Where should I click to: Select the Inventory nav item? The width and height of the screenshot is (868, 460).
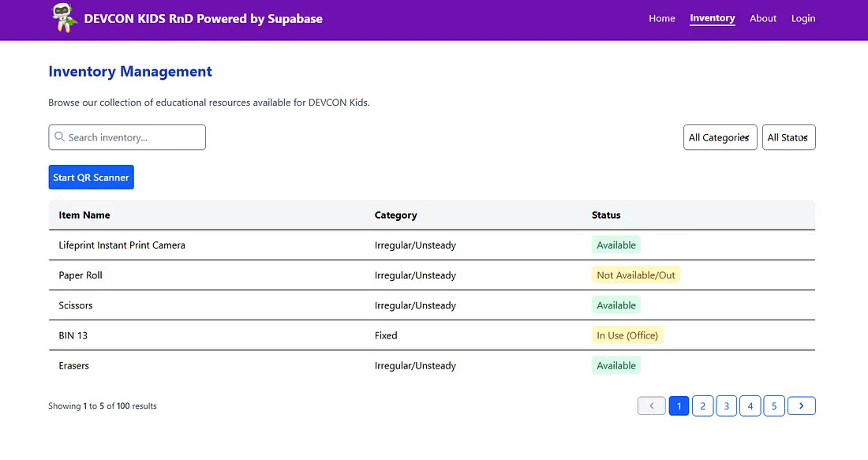(x=712, y=18)
